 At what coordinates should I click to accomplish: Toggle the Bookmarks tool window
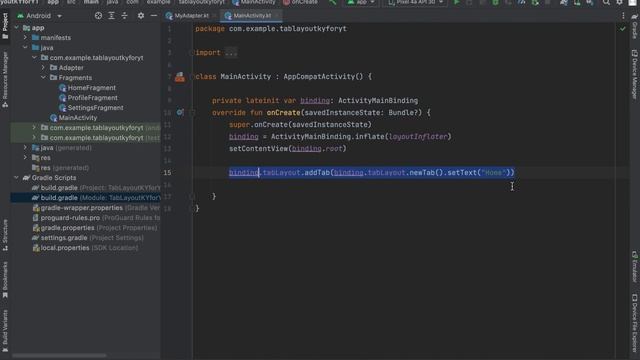coord(5,280)
